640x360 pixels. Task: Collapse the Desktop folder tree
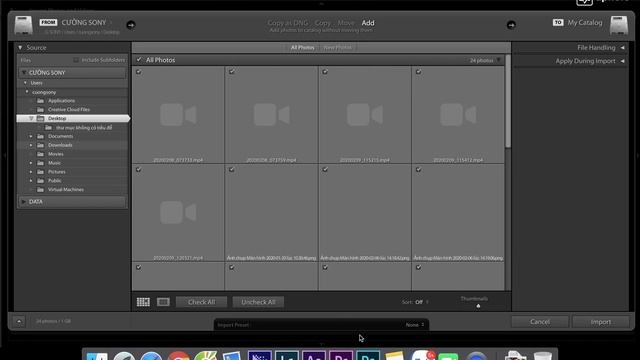point(31,118)
